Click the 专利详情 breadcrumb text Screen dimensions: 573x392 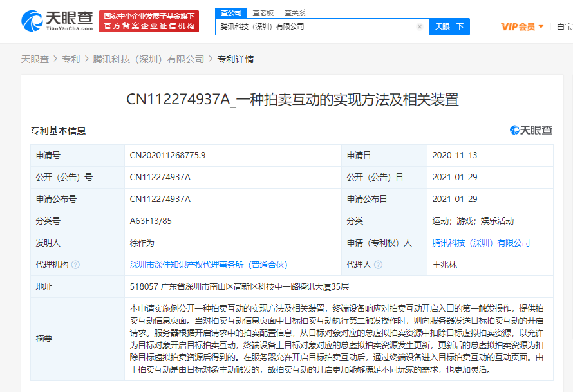(x=236, y=59)
